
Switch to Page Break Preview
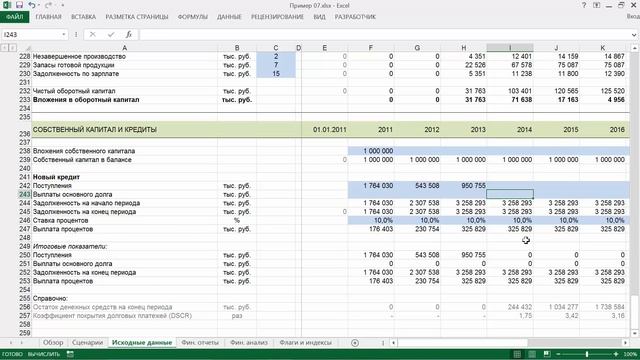tap(547, 354)
